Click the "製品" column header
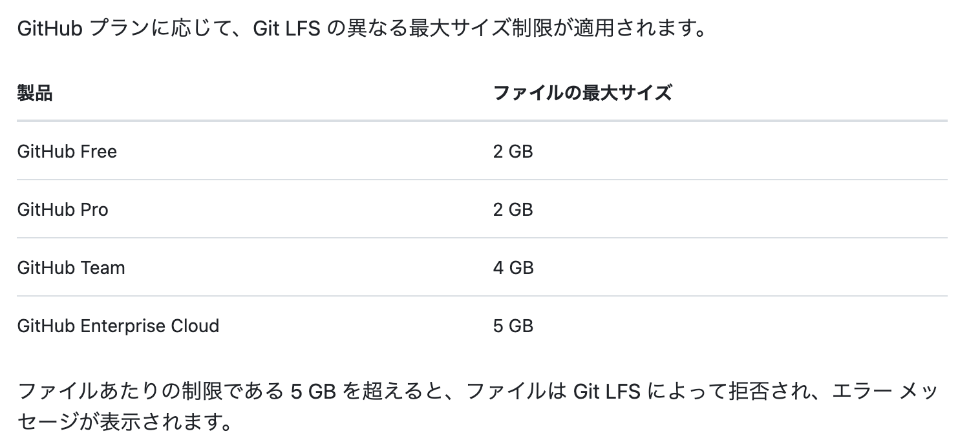Screen dimensions: 980x440 (35, 93)
